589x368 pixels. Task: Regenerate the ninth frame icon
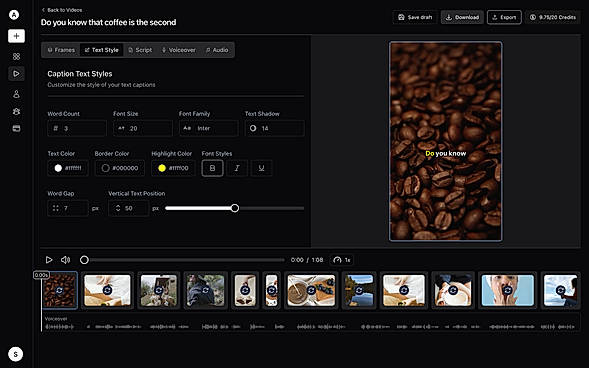tap(404, 291)
